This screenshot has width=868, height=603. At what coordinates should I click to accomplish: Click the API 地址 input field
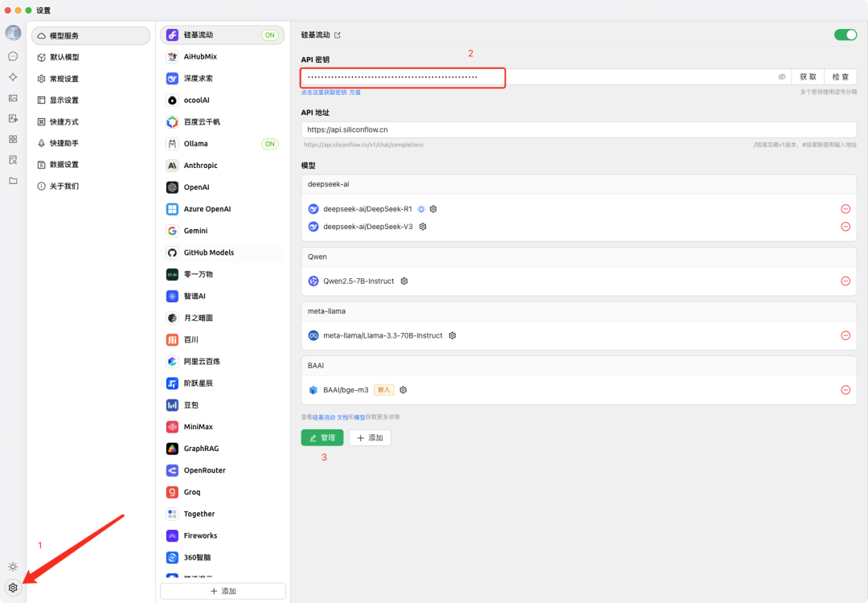tap(579, 129)
